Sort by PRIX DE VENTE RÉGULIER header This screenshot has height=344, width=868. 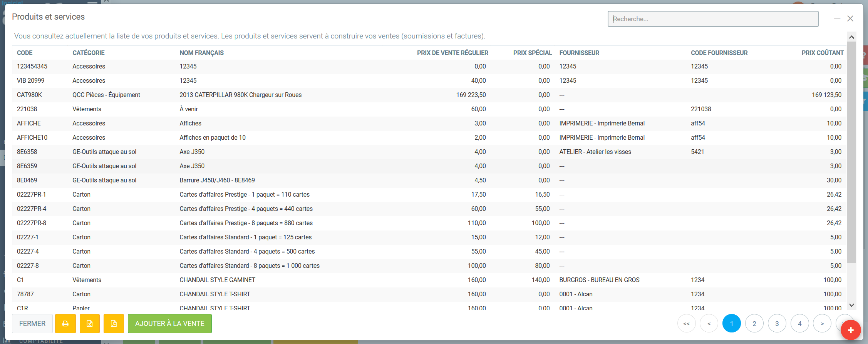pyautogui.click(x=452, y=53)
